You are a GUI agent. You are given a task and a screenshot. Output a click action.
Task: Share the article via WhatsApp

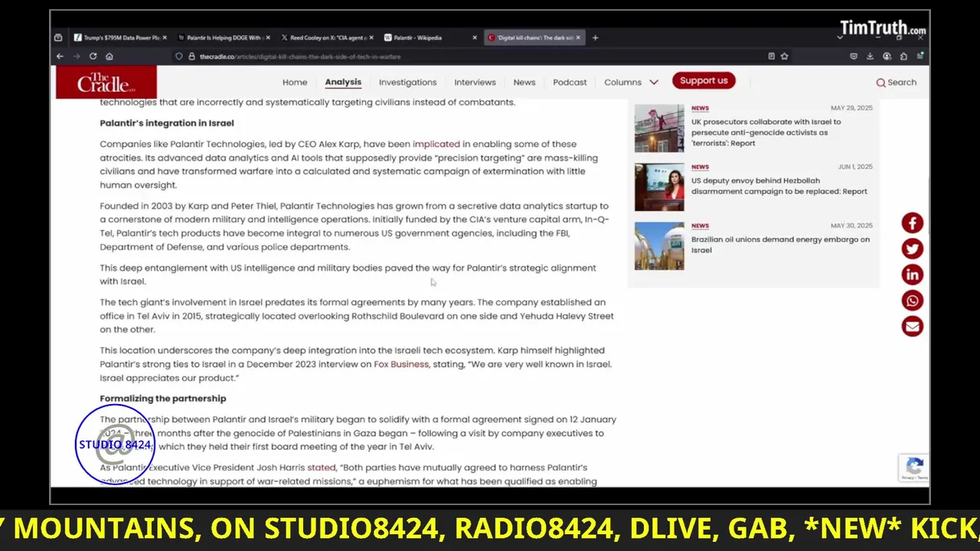[912, 301]
